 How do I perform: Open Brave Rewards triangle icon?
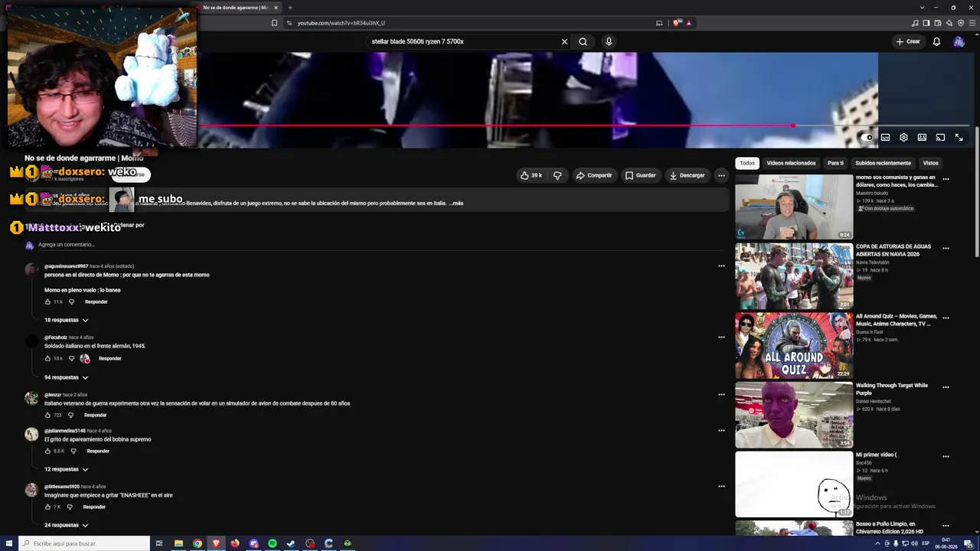(688, 23)
